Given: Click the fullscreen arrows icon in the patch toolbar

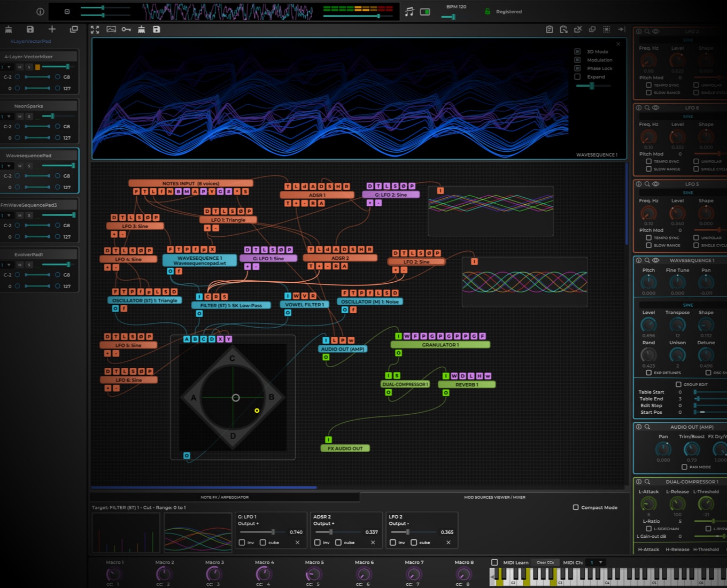Looking at the screenshot, I should [95, 29].
